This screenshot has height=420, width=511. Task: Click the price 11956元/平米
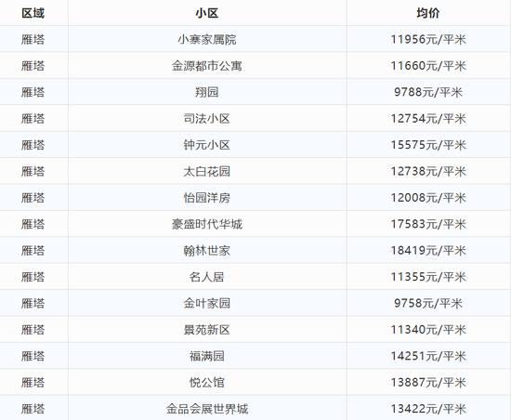428,39
